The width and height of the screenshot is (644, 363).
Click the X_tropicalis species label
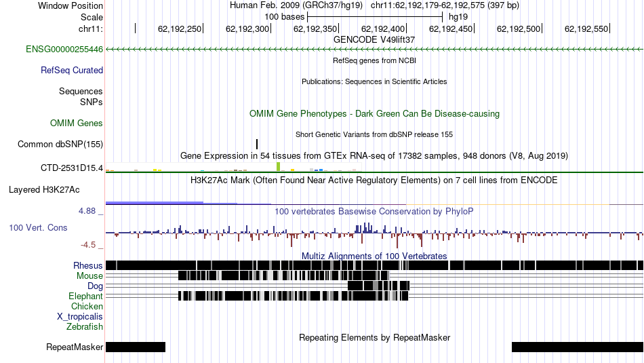(x=80, y=317)
